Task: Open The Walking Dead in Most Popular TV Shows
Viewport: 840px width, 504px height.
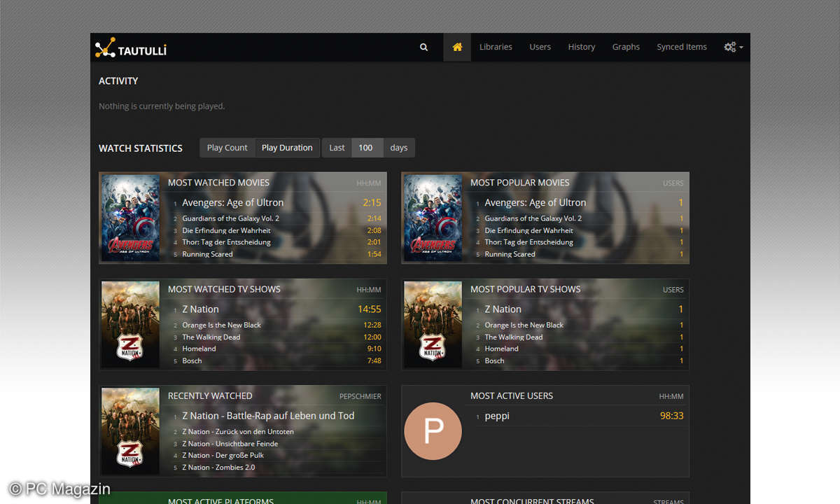Action: click(x=513, y=337)
